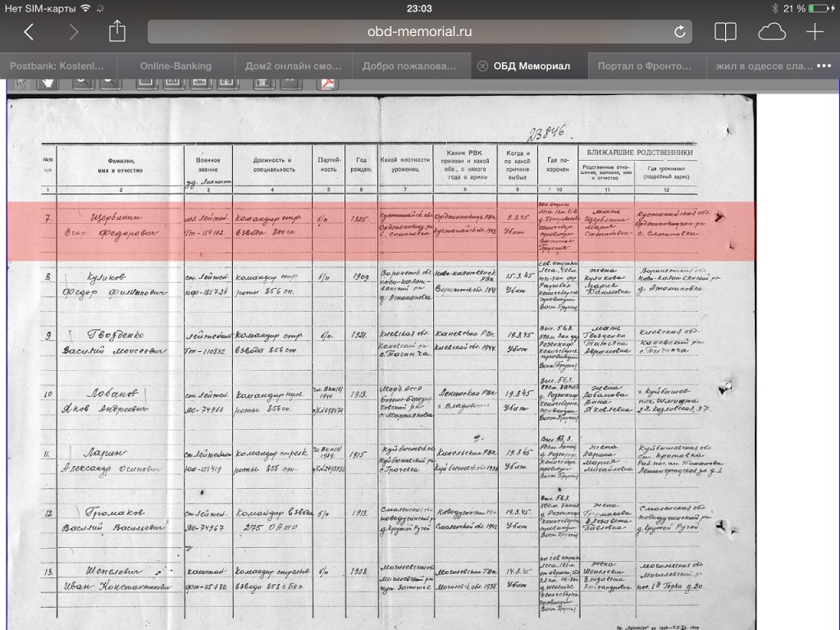The height and width of the screenshot is (630, 840).
Task: Click birth year 1915 in Ларин row
Action: click(358, 454)
